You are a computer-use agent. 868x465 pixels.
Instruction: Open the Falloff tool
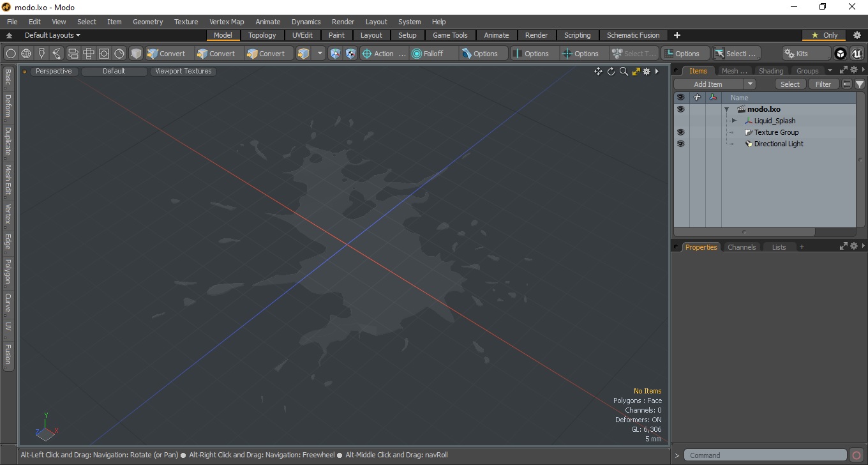pyautogui.click(x=434, y=54)
